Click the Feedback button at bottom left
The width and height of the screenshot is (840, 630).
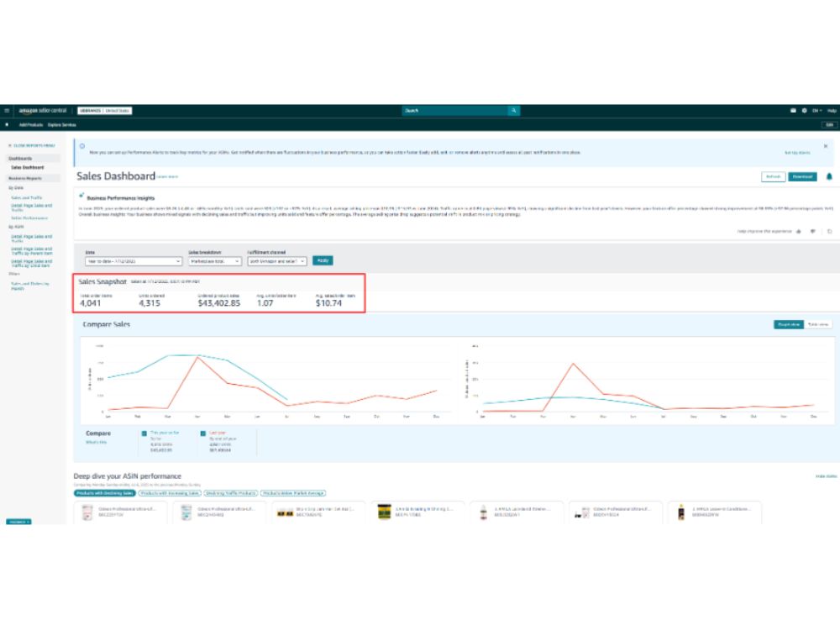coord(18,522)
